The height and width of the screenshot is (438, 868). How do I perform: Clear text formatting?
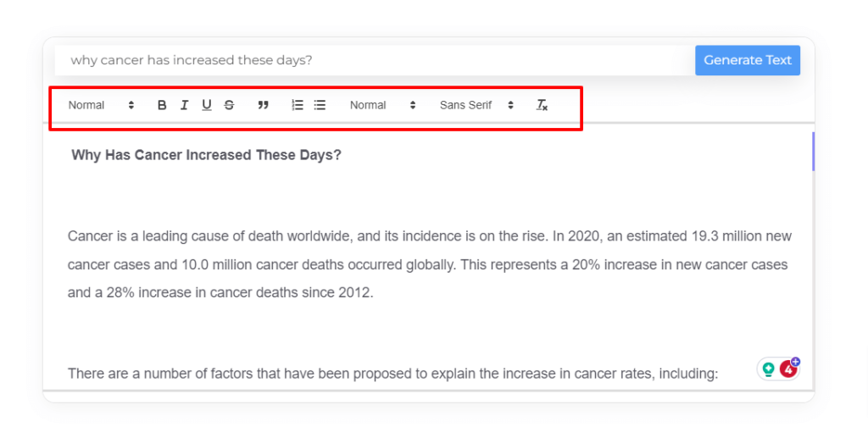(542, 105)
